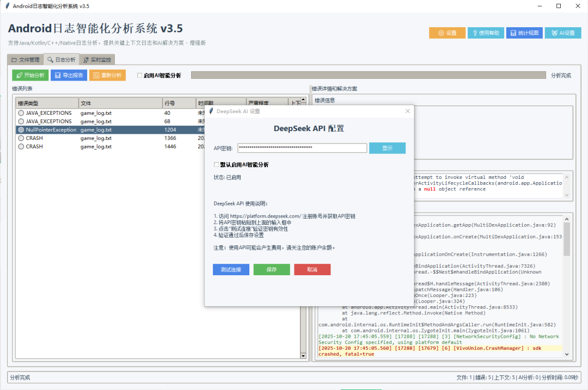588x390 pixels.
Task: Click the 开始分析 start analysis button
Action: (30, 75)
